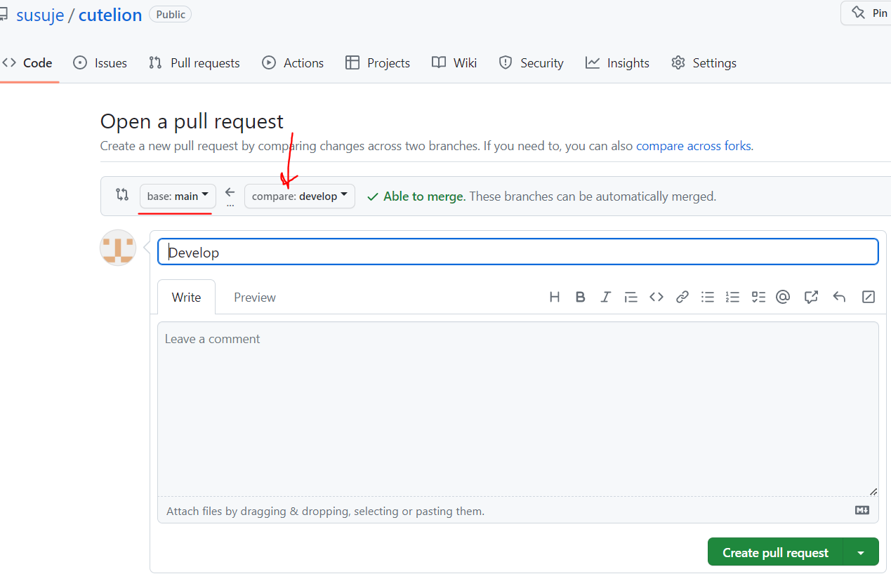Add a bulleted list icon
The height and width of the screenshot is (588, 891).
[707, 297]
